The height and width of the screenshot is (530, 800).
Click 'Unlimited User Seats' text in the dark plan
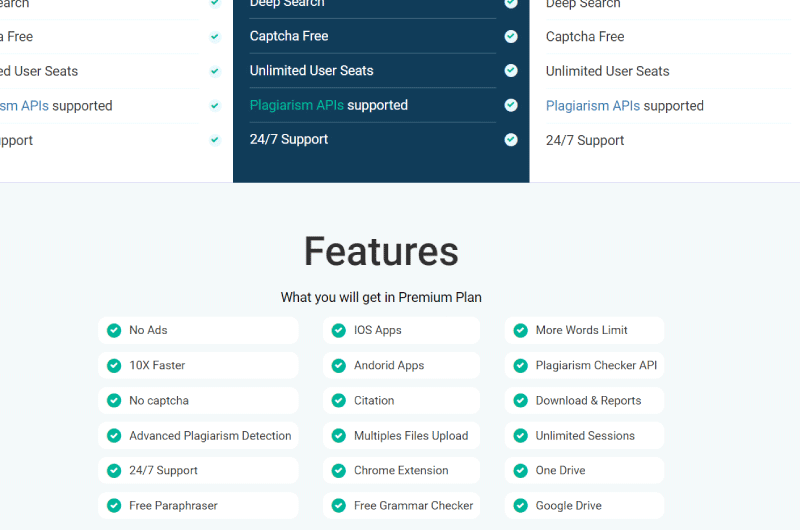click(311, 70)
